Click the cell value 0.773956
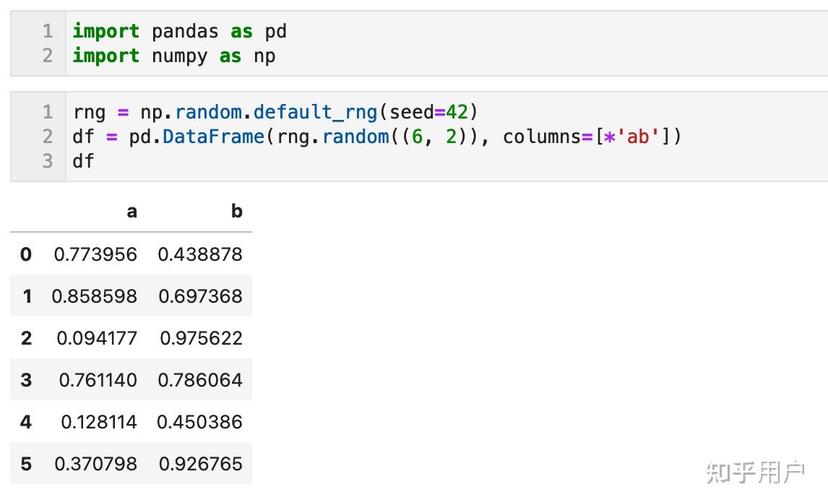828x500 pixels. coord(95,254)
